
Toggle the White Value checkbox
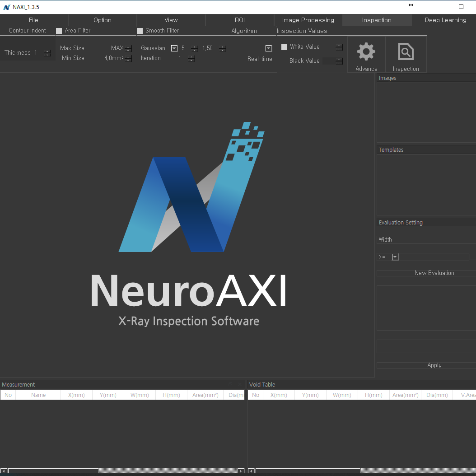point(284,47)
